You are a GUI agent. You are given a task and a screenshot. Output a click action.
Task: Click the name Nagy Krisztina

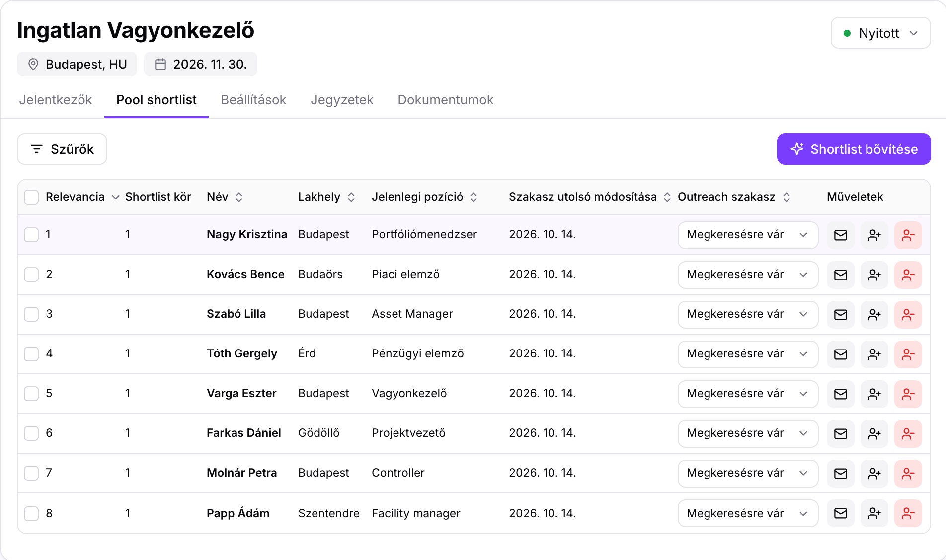[x=247, y=234]
